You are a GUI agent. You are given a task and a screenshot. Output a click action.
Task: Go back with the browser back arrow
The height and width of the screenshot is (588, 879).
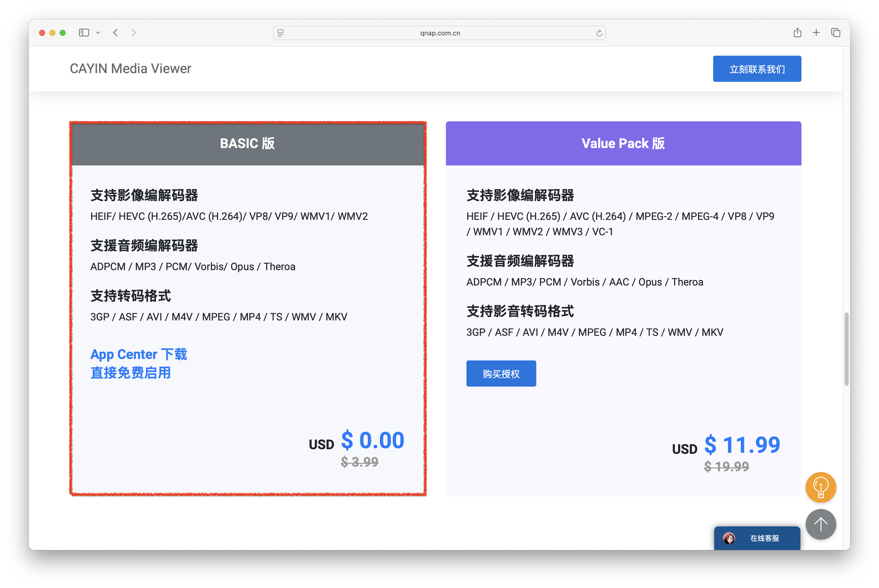pos(116,33)
